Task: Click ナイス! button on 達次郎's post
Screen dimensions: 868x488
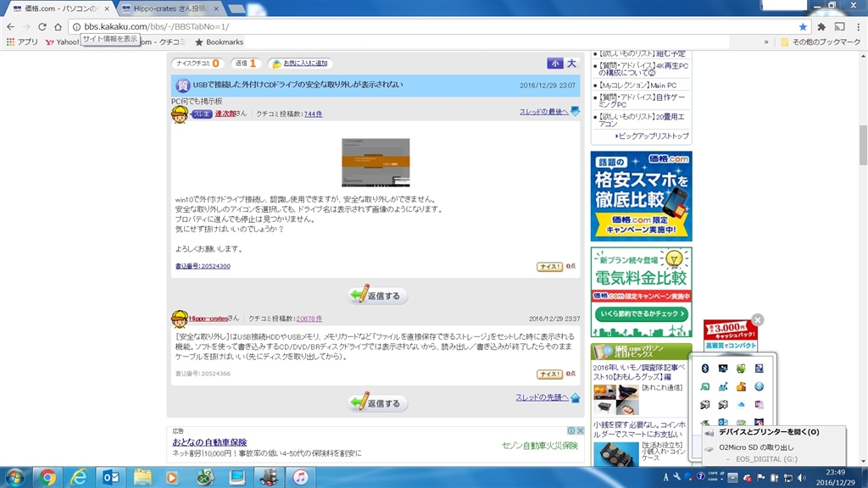Action: click(x=549, y=267)
